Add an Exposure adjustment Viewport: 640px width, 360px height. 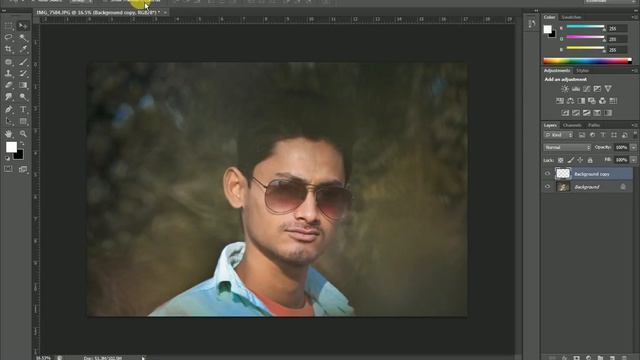597,89
